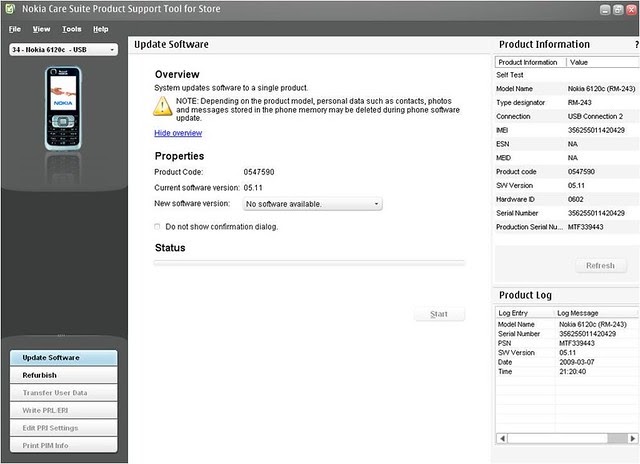Open the connected product dropdown Nokia 6120c USB
This screenshot has width=640, height=464.
63,49
